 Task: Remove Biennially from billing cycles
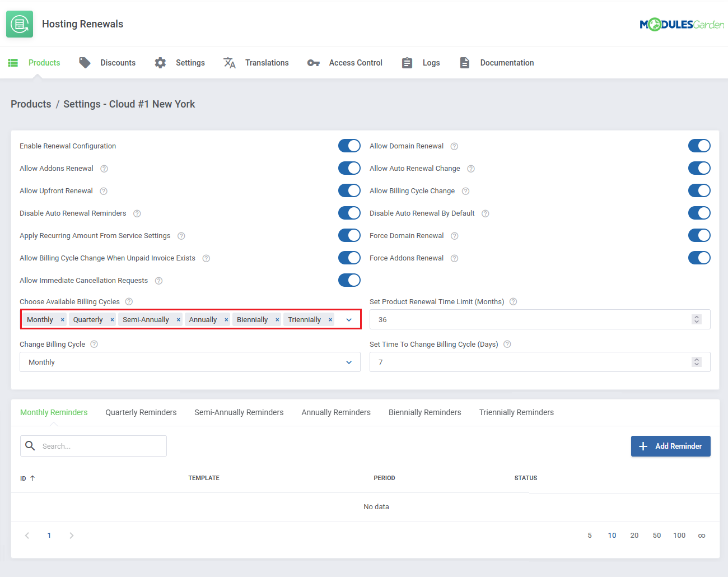pyautogui.click(x=277, y=320)
